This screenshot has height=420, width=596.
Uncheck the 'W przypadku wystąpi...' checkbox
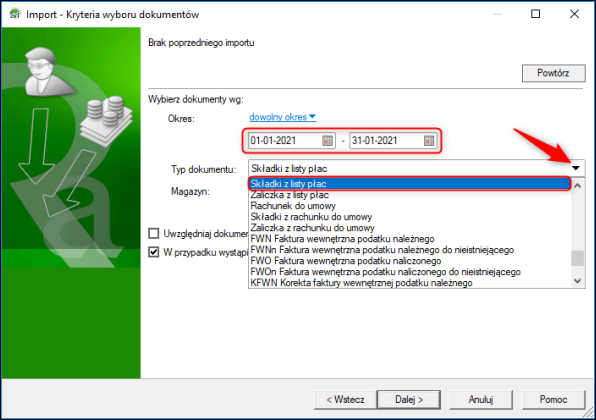point(154,252)
